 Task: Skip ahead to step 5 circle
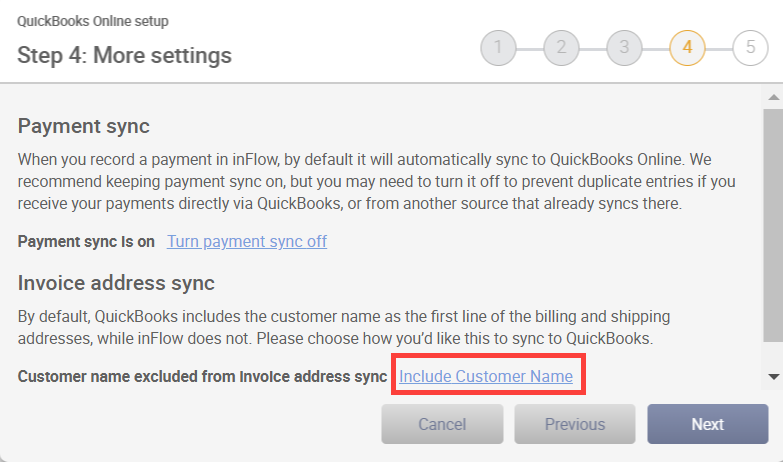click(x=750, y=48)
